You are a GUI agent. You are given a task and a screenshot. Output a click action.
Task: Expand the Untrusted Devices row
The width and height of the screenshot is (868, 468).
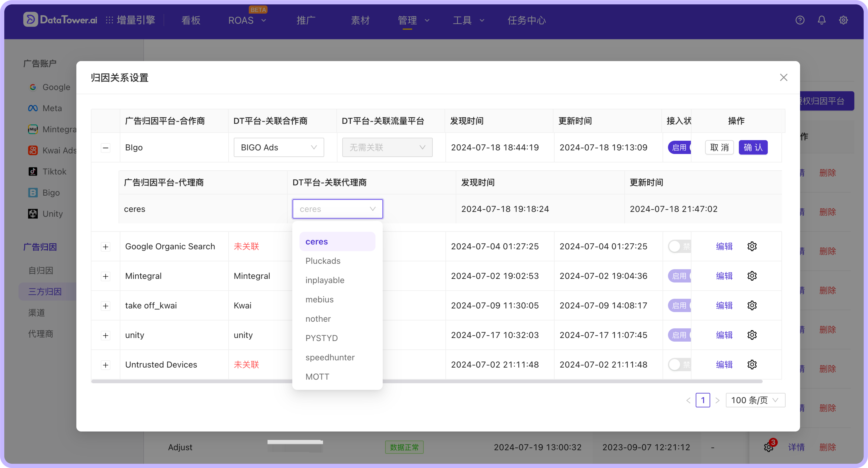(x=106, y=365)
